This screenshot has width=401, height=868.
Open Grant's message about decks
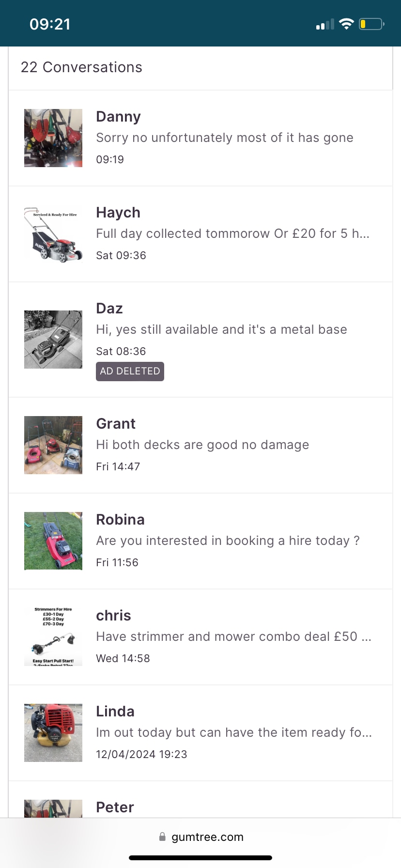point(202,445)
